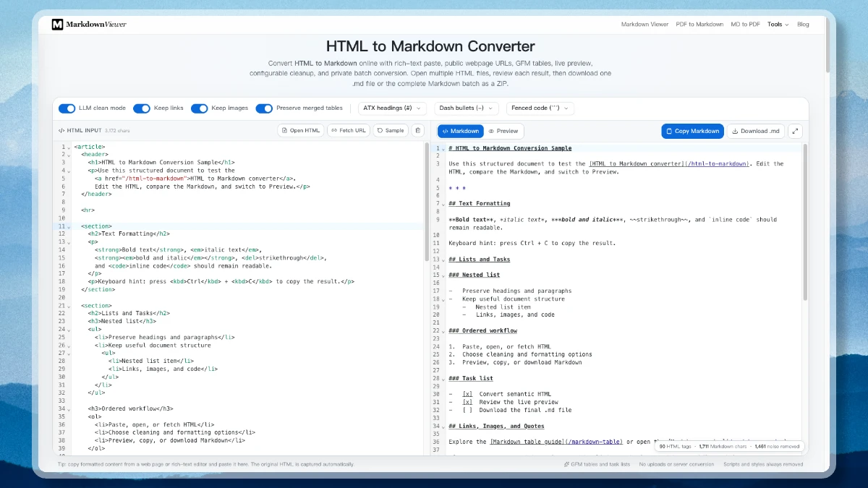
Task: Collapse Markdown heading fold at line 1
Action: [443, 148]
